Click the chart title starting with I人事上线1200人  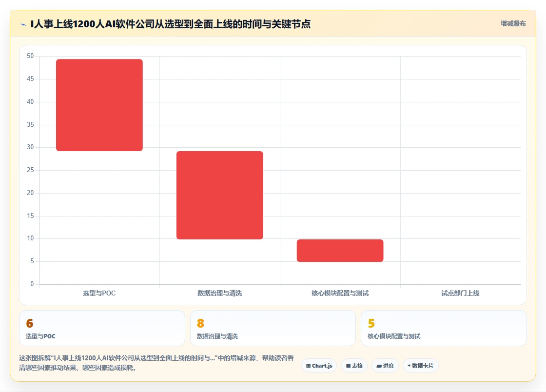(x=171, y=24)
